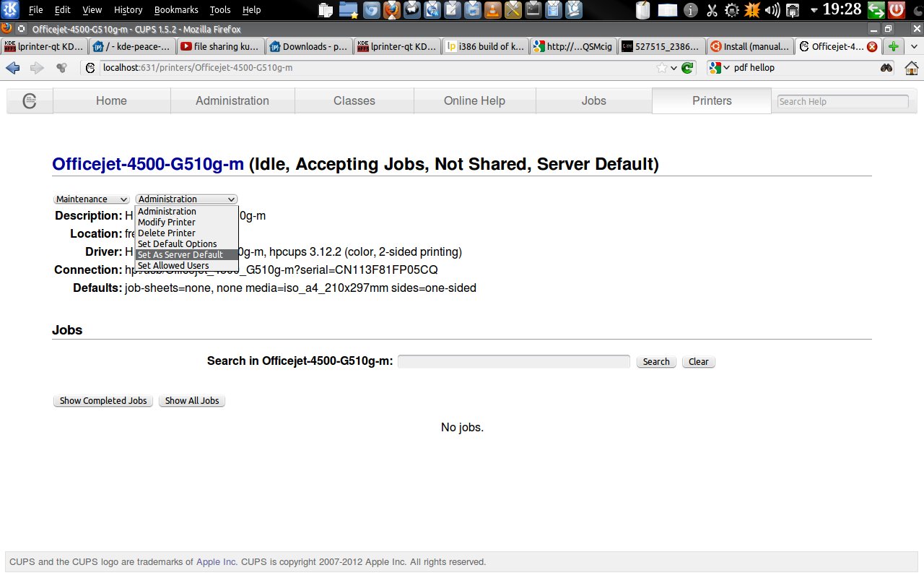Open the Printers tab

click(x=712, y=101)
